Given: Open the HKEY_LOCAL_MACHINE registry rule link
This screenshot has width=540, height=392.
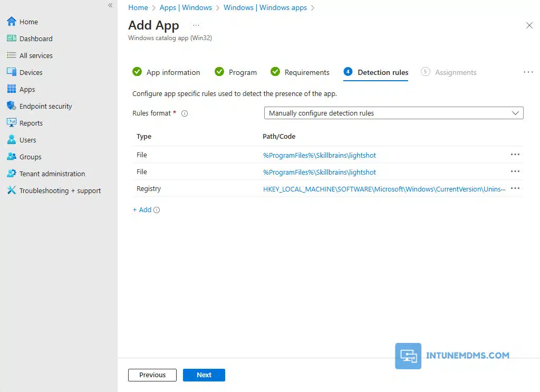Looking at the screenshot, I should click(384, 189).
